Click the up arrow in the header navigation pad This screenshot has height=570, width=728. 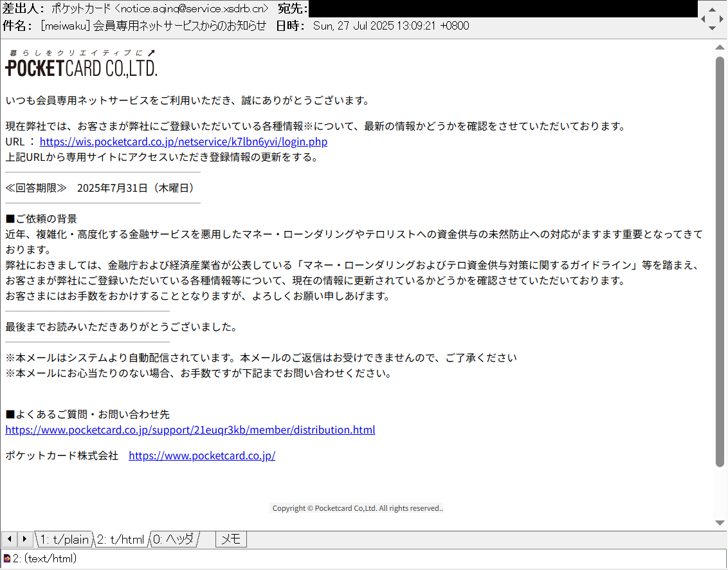click(712, 9)
